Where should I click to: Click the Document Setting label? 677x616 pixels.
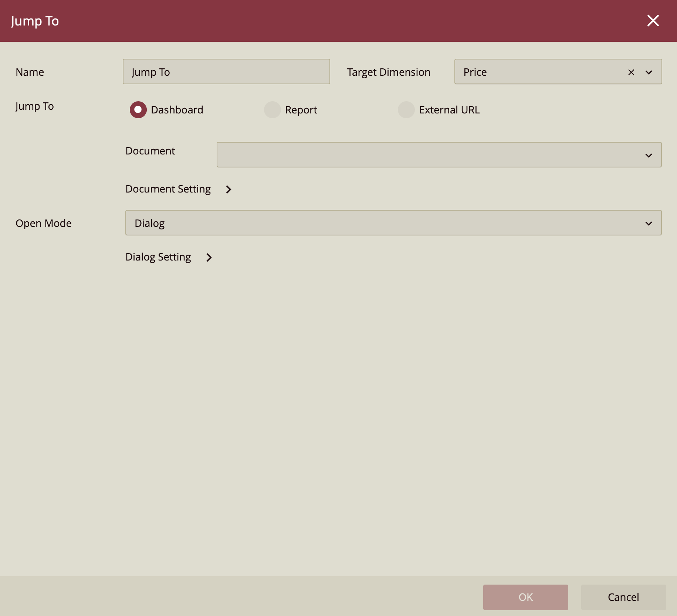[167, 189]
